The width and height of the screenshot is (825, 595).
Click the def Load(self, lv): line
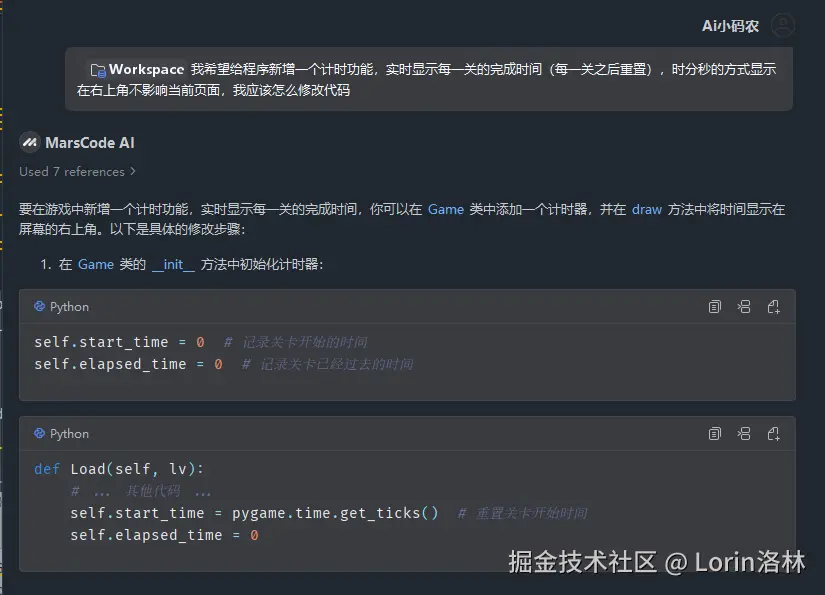tap(119, 469)
